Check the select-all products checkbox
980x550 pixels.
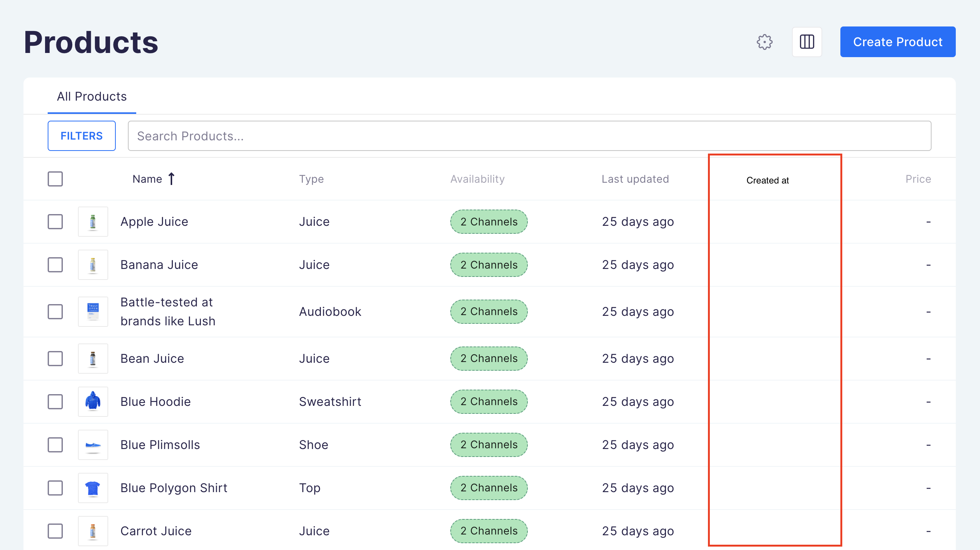point(55,179)
